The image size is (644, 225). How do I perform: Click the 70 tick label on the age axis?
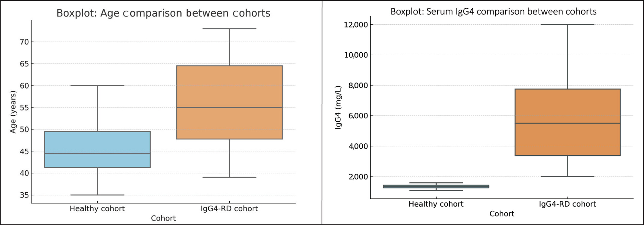[x=24, y=42]
